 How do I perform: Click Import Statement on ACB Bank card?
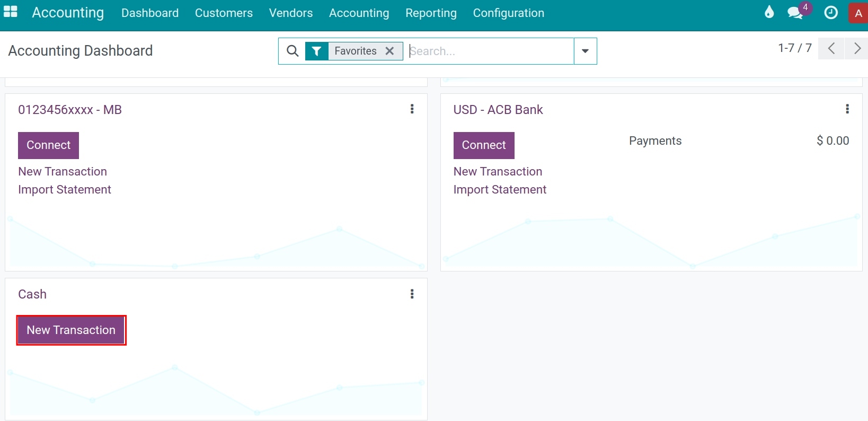pos(500,189)
